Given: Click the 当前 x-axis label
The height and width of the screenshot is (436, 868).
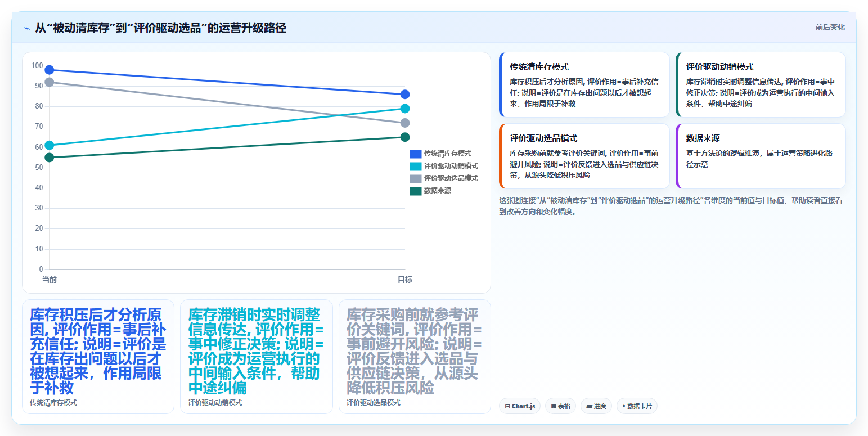Looking at the screenshot, I should [50, 280].
